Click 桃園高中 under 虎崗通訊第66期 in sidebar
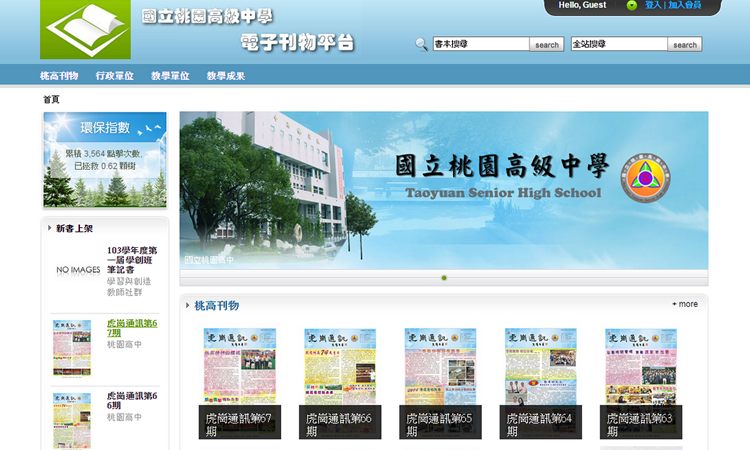Screen dimensions: 750x450 124,417
